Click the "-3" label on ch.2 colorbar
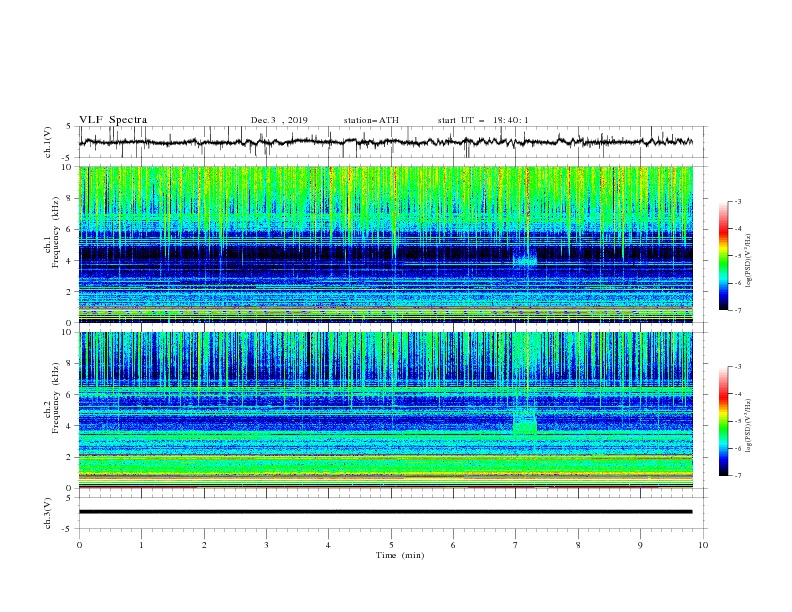Viewport: 792px width, 612px height. [738, 367]
